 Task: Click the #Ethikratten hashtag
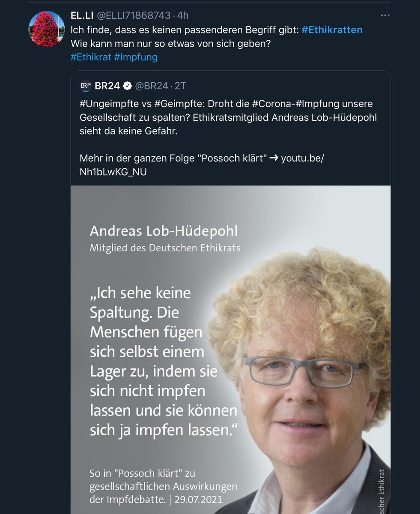pos(332,30)
